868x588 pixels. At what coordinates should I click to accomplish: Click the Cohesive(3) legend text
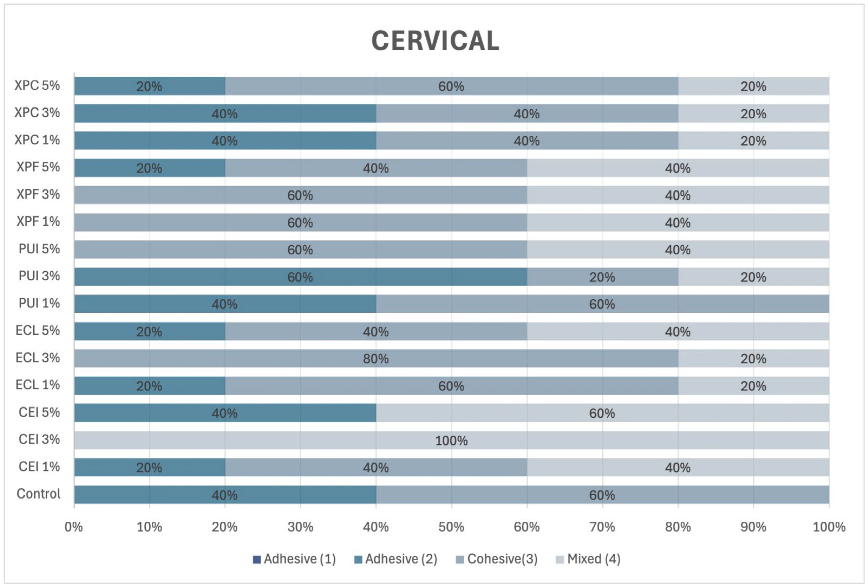click(502, 559)
